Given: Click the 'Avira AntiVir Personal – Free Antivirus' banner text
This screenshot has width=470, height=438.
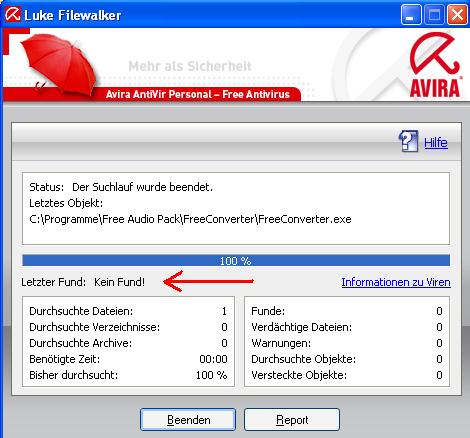Looking at the screenshot, I should 198,94.
